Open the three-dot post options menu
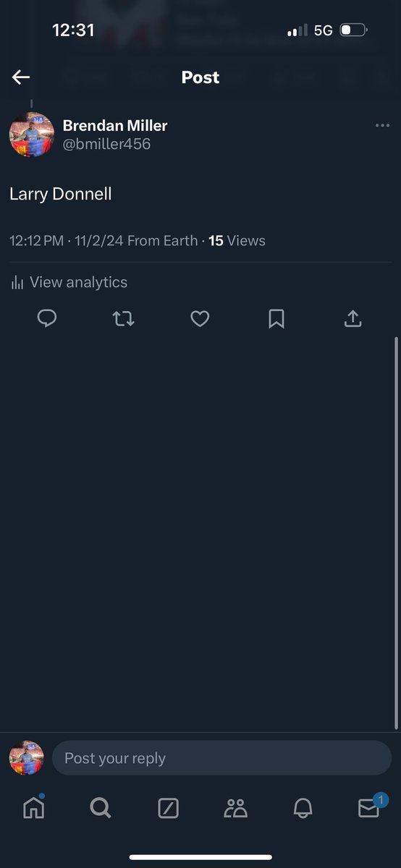 coord(382,126)
